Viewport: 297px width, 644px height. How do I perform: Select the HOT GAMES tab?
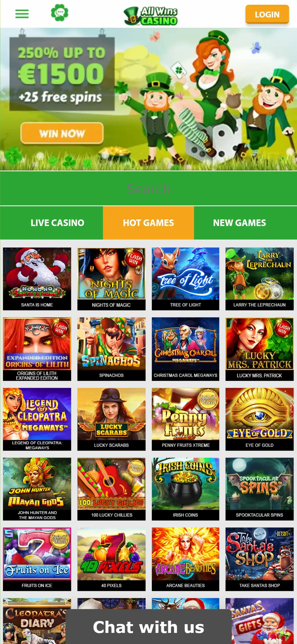coord(148,223)
